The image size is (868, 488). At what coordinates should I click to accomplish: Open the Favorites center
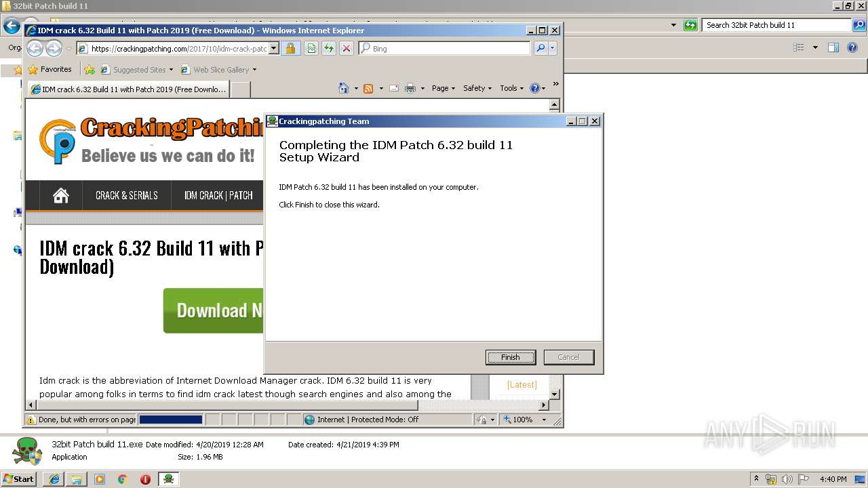click(50, 69)
